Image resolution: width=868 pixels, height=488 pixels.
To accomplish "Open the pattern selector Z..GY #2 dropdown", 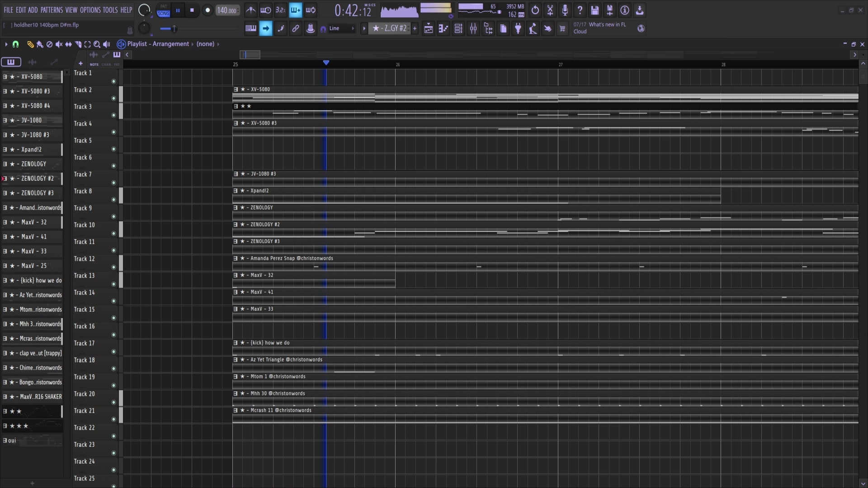I will (390, 28).
